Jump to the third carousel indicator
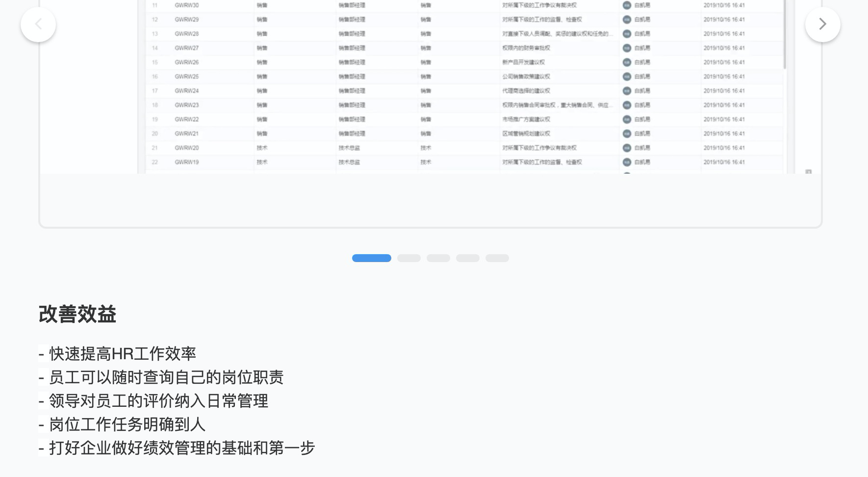 click(438, 258)
